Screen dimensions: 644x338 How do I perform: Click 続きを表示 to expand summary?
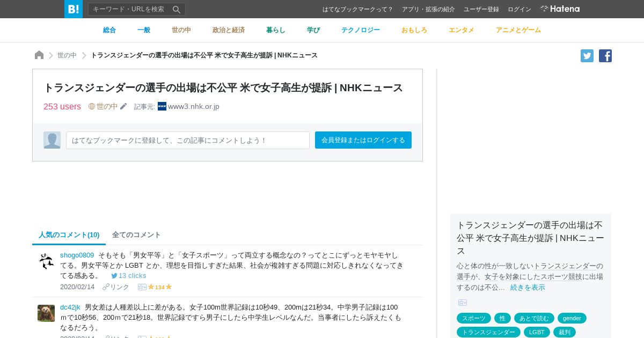tap(528, 287)
